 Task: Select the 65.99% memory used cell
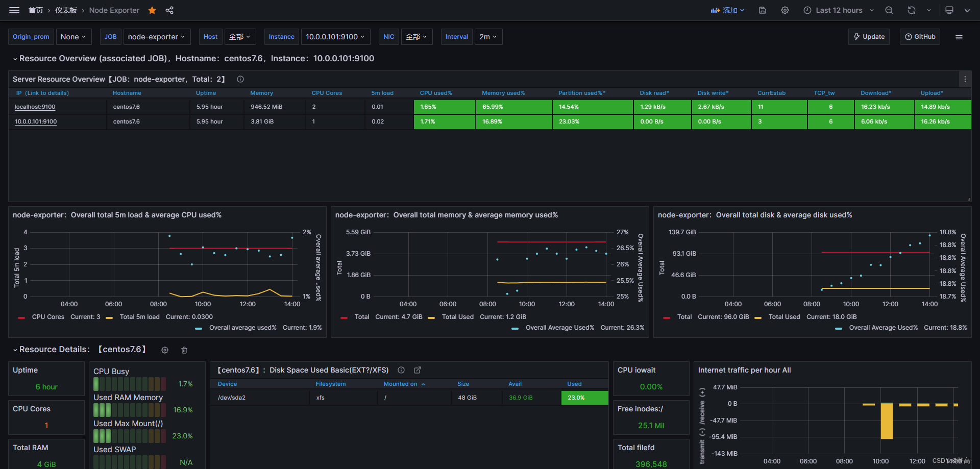coord(514,107)
